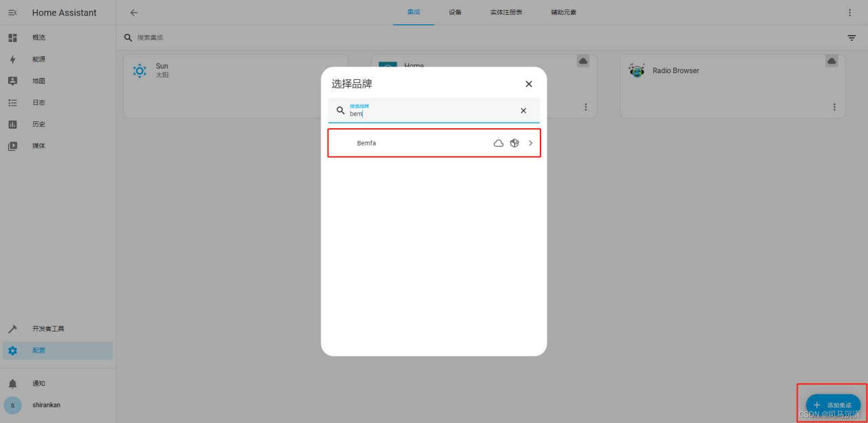Open 开发者工具 developer tools
The image size is (868, 423).
(58, 329)
